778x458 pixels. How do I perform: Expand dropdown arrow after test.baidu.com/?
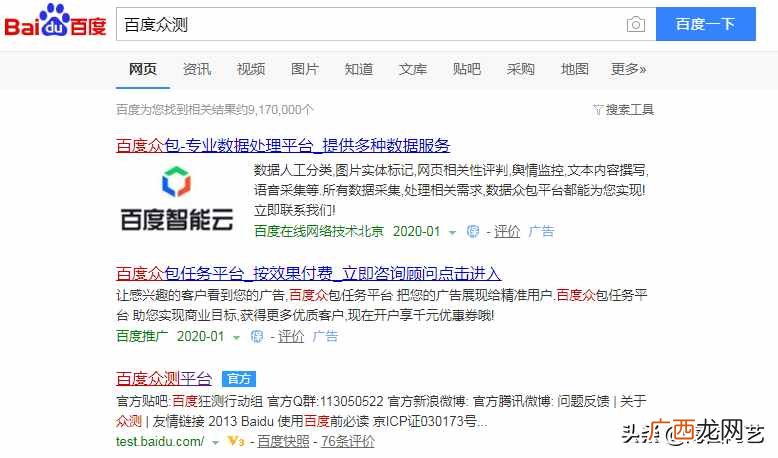(x=215, y=442)
